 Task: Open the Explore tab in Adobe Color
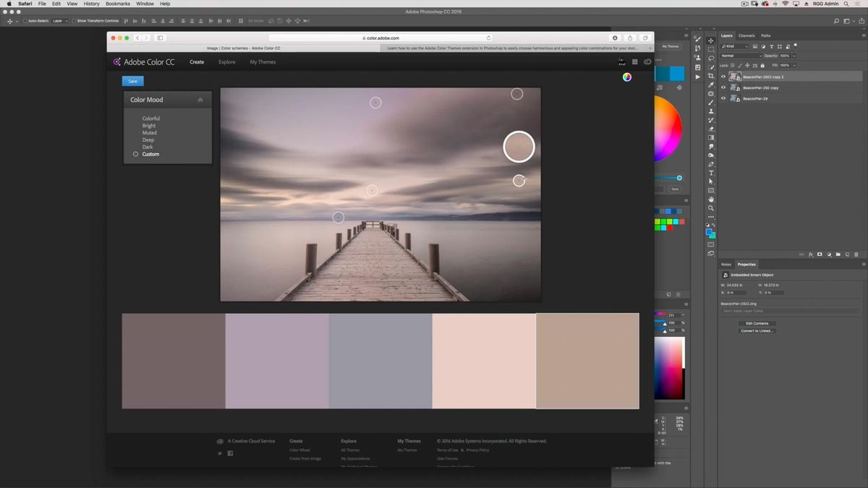point(227,62)
